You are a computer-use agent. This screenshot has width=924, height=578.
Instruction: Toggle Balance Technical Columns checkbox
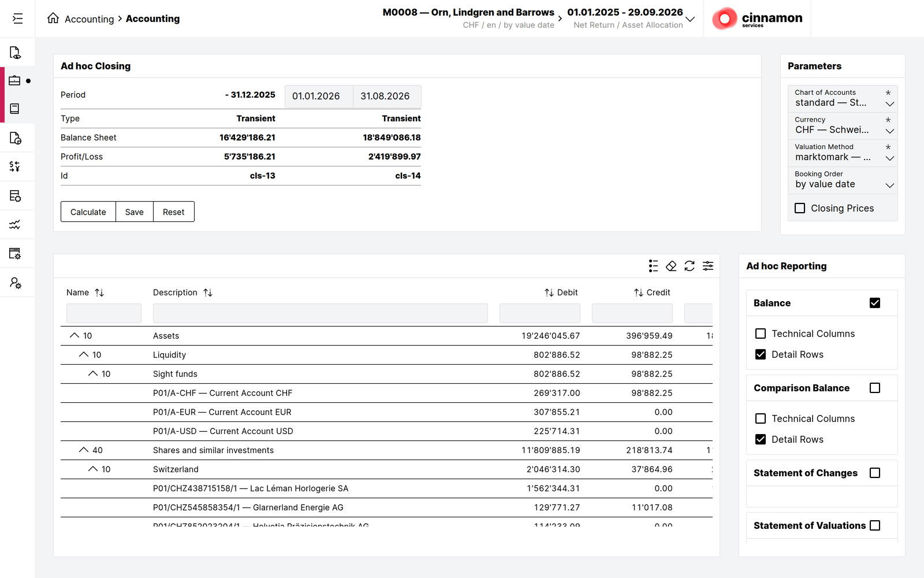761,334
